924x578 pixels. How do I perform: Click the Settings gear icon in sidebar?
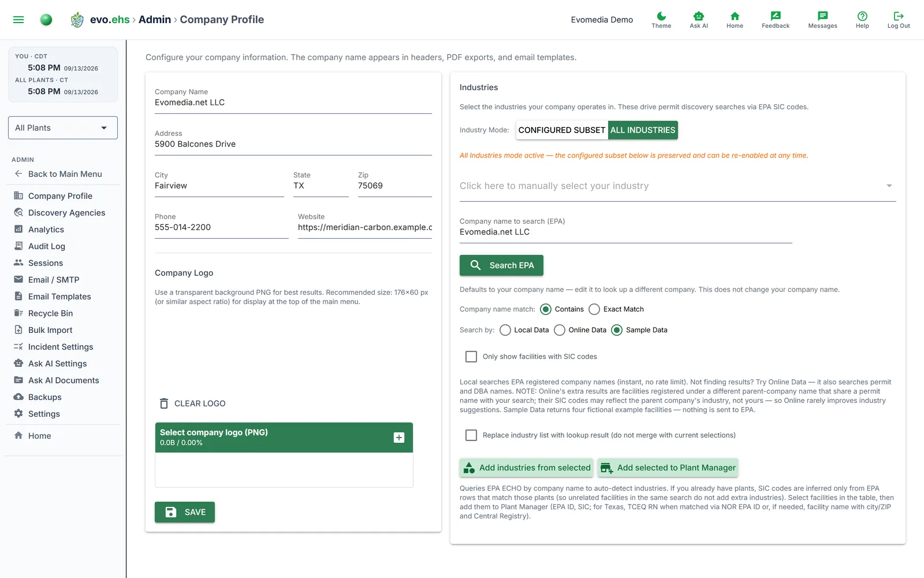[18, 414]
